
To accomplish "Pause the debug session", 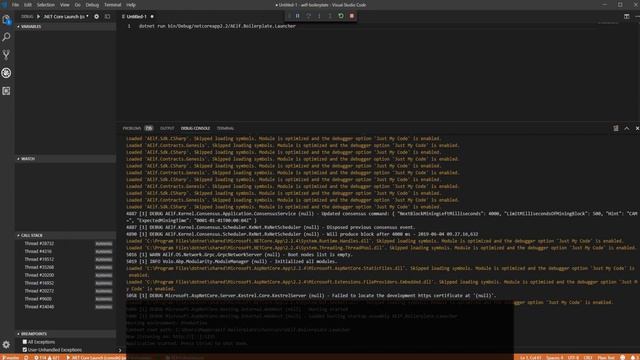I will click(298, 16).
